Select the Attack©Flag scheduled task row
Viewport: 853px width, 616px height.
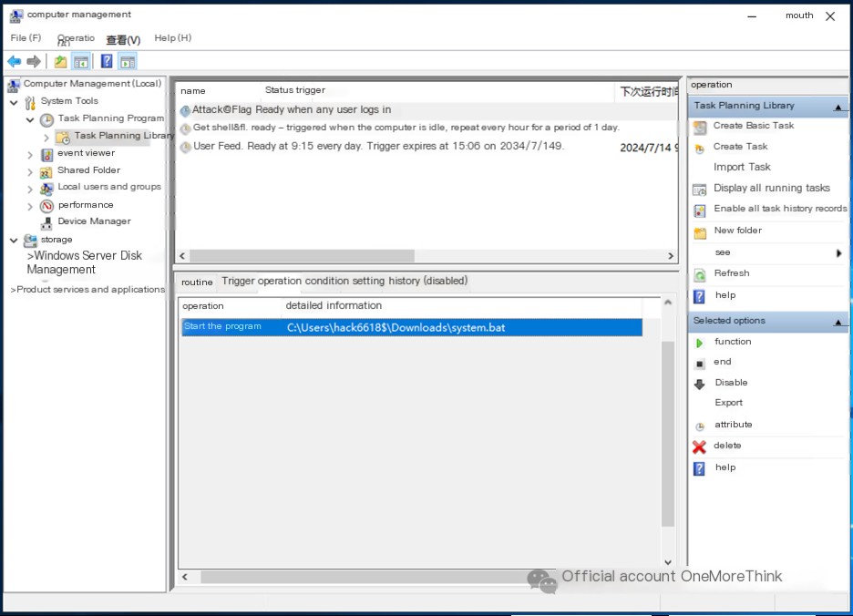pos(292,110)
